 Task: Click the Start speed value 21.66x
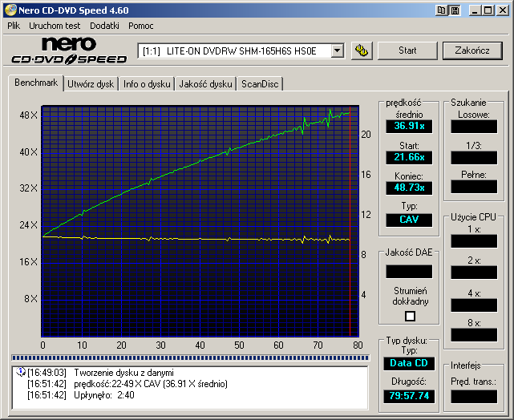[x=409, y=157]
